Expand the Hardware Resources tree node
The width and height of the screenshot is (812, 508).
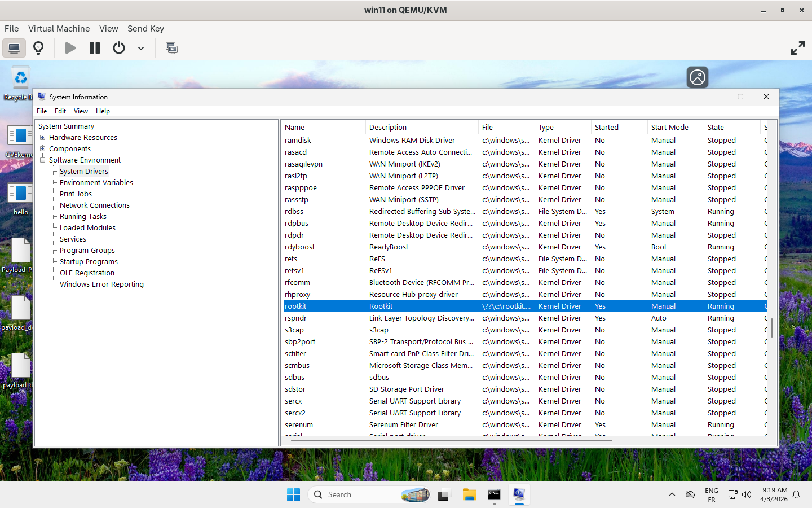pos(43,137)
